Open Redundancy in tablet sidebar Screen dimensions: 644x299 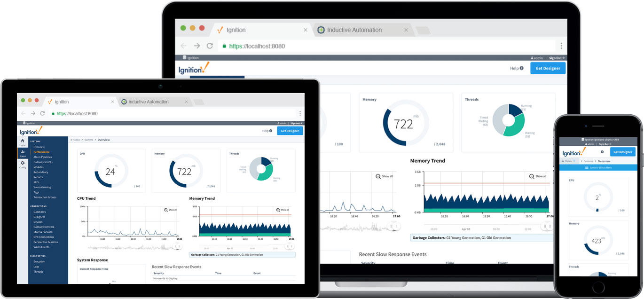[41, 172]
